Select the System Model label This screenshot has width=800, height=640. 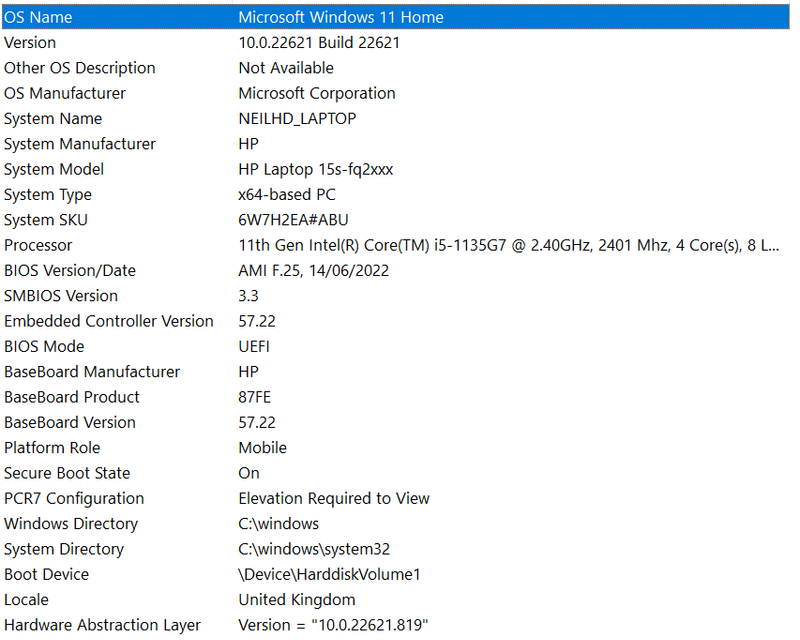[x=54, y=169]
